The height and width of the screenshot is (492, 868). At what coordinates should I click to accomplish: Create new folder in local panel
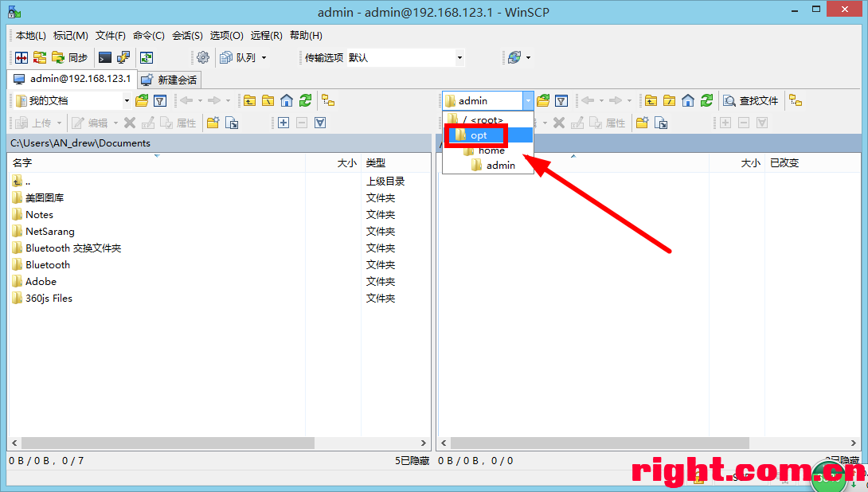click(213, 123)
